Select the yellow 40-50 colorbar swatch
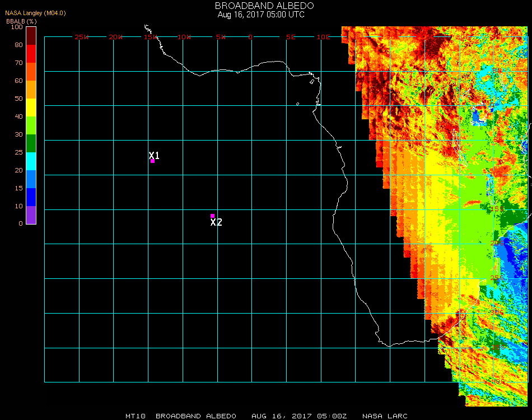Image resolution: width=532 pixels, height=420 pixels. tap(31, 108)
